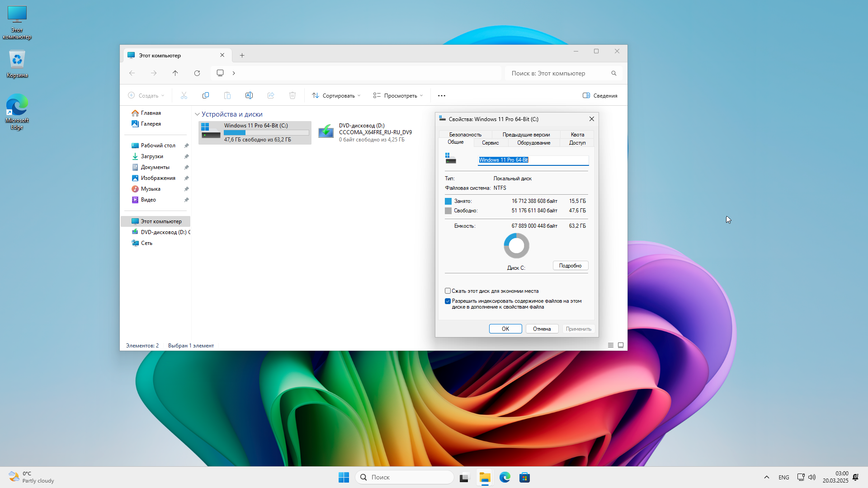Click the Refresh icon in navigation bar
868x488 pixels.
[x=197, y=73]
